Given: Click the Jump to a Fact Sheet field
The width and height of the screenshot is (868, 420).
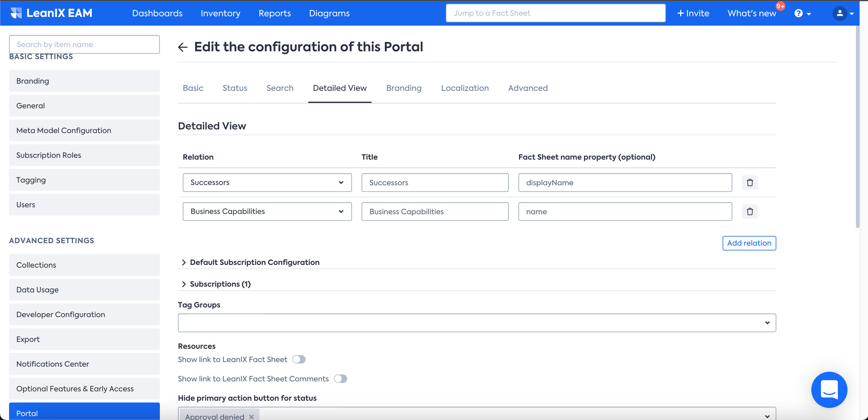Looking at the screenshot, I should [555, 13].
